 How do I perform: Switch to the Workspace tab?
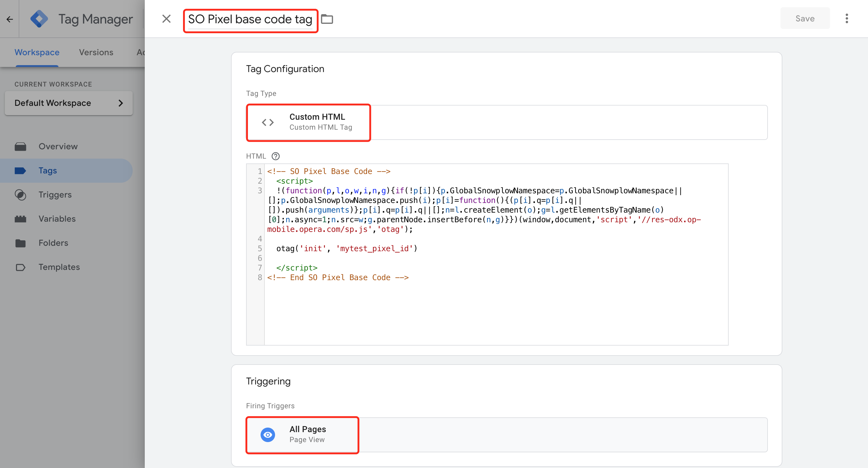click(x=37, y=52)
